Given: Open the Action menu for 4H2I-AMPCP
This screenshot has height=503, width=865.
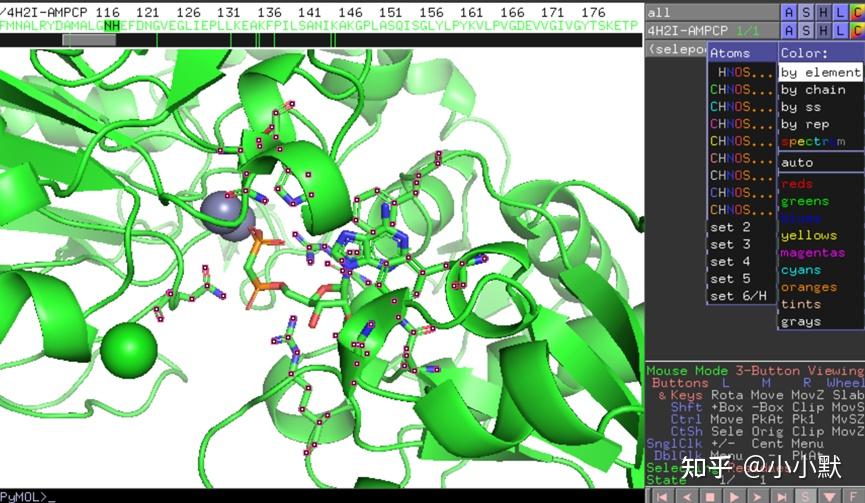Looking at the screenshot, I should tap(789, 30).
